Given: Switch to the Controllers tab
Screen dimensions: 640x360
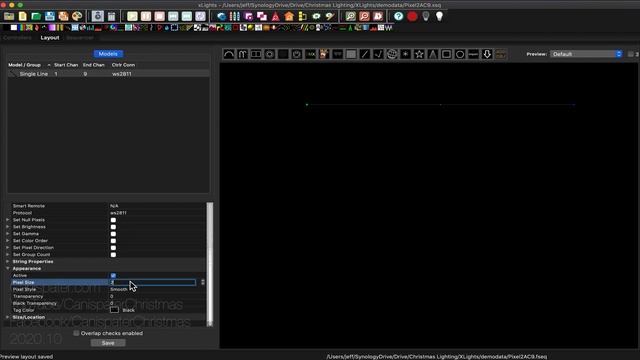Looking at the screenshot, I should tap(17, 38).
